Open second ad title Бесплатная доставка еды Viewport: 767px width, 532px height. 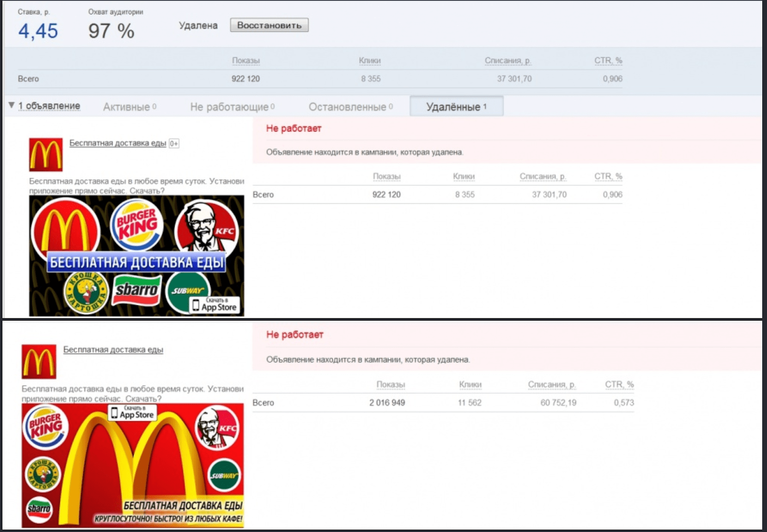click(113, 350)
